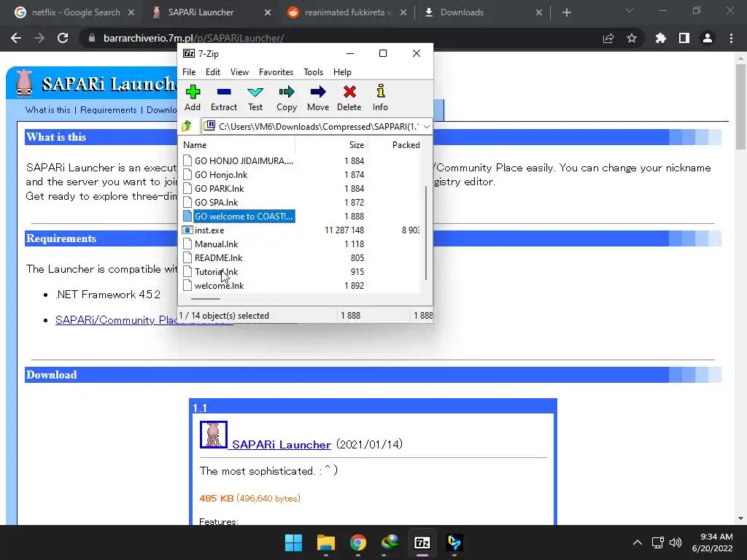Open the File menu in 7-Zip
This screenshot has height=560, width=747.
click(189, 72)
